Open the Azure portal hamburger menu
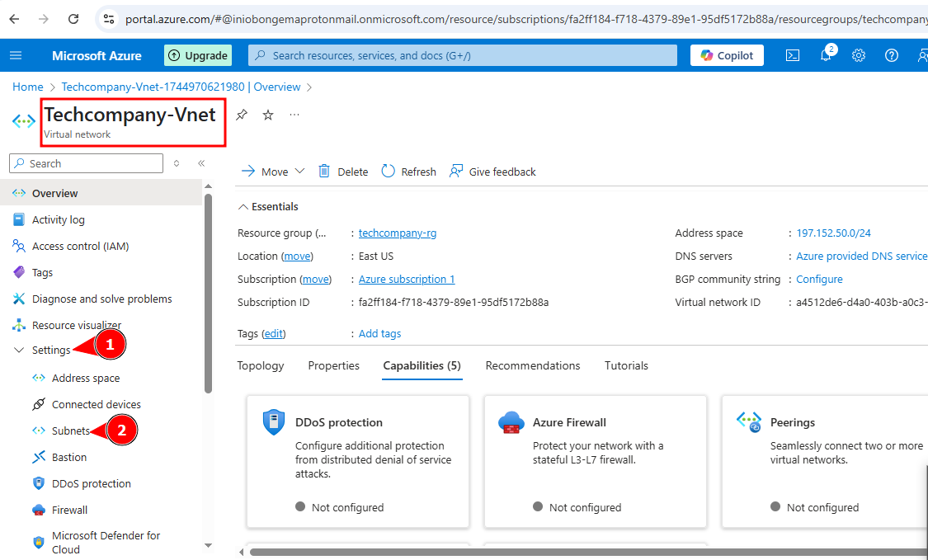Viewport: 928px width, 560px height. click(16, 55)
